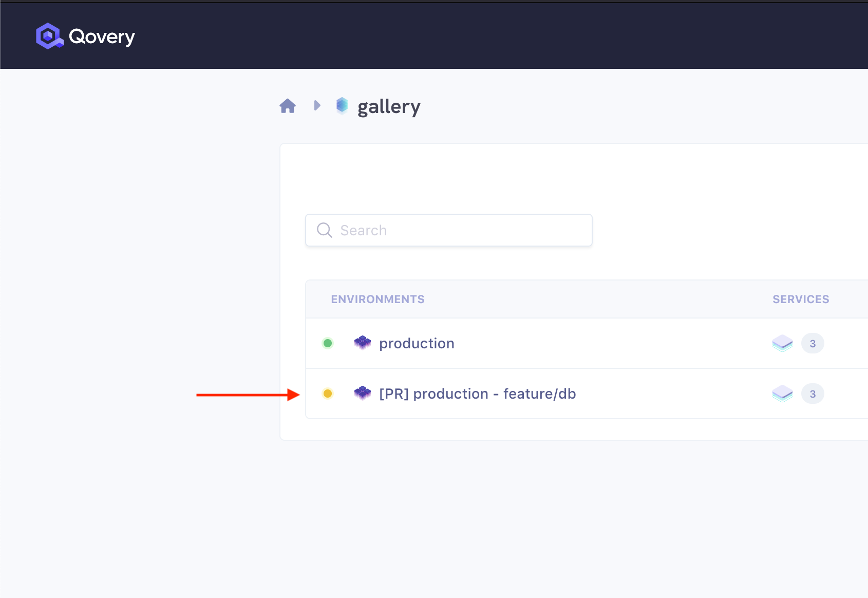Click the gallery project hexagon icon
Image resolution: width=868 pixels, height=598 pixels.
pyautogui.click(x=342, y=105)
